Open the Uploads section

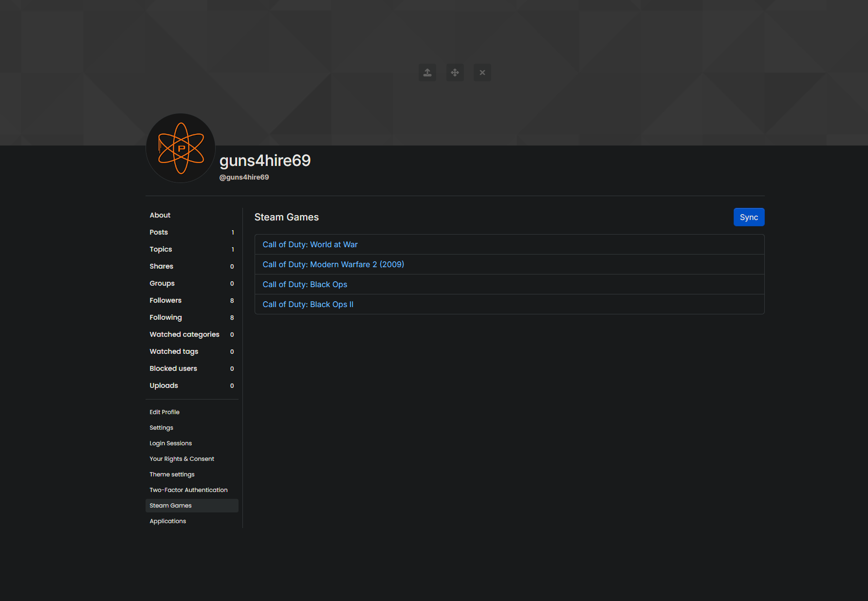[164, 385]
